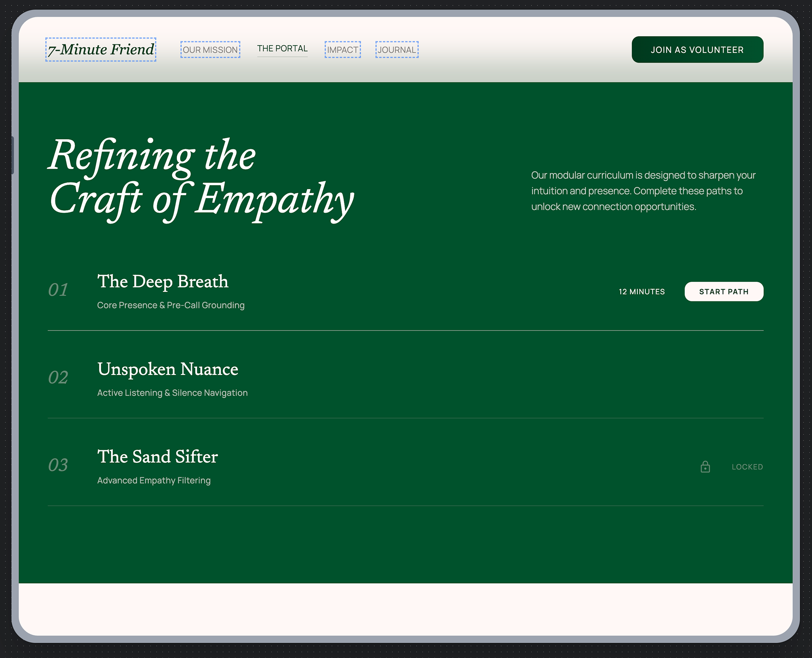Select The Portal nav tab

click(282, 49)
